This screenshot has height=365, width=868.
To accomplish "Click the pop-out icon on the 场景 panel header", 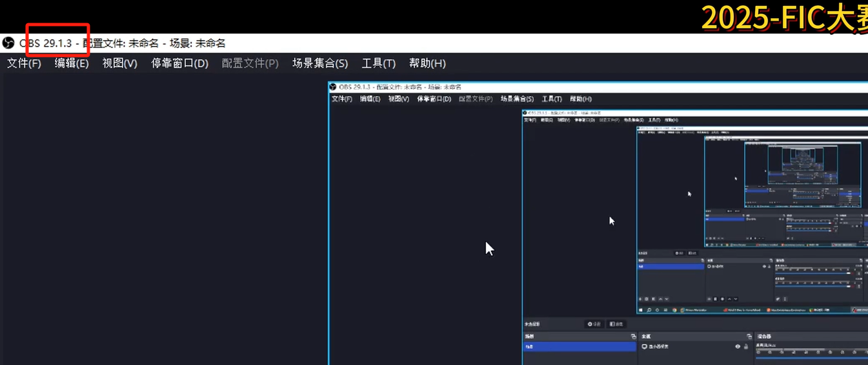I will [633, 337].
